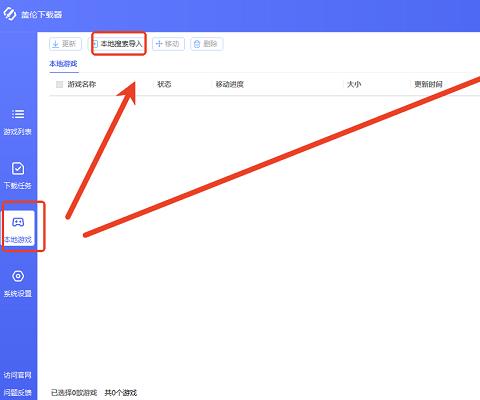Open the 游戏列表 game list sidebar icon
This screenshot has height=400, width=480.
18,114
